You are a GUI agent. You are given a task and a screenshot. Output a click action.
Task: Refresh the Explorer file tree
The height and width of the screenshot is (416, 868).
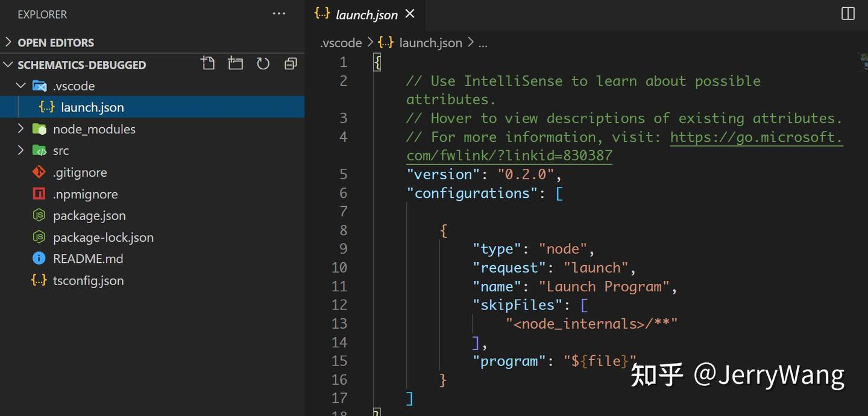click(x=263, y=63)
